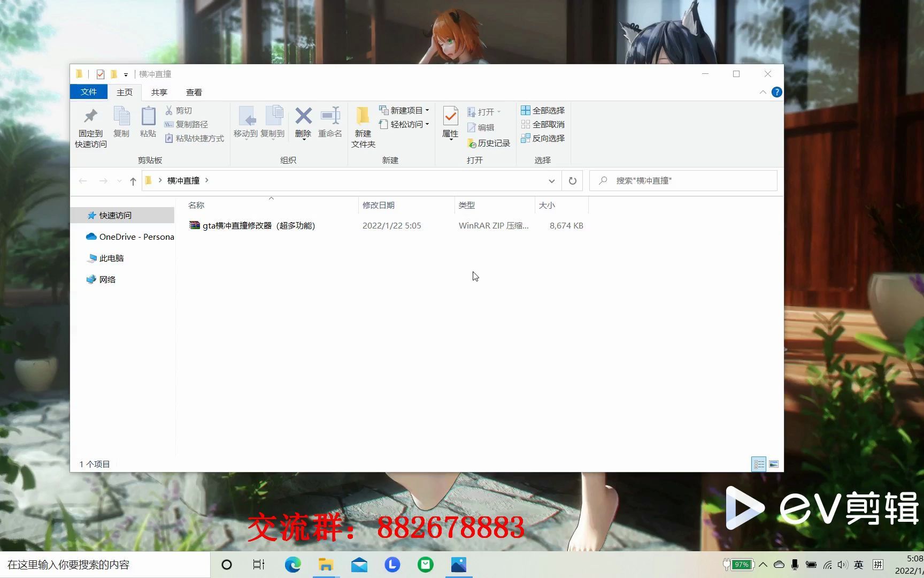Click Invert selection (反向选择)
Screen dimensions: 924x578
[543, 138]
